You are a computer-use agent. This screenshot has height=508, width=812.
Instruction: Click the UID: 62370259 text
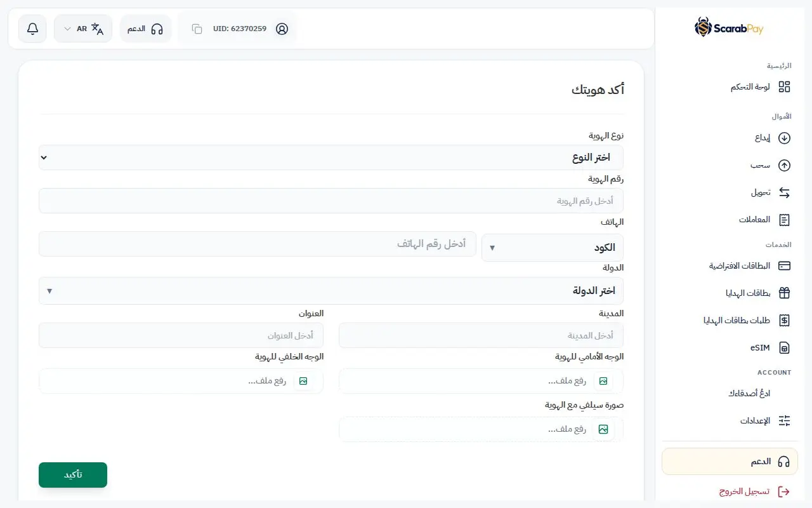(240, 29)
